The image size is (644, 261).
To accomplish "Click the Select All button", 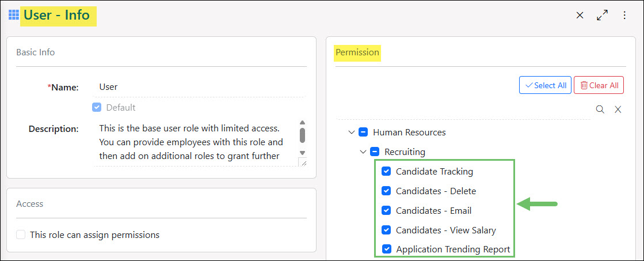I will [545, 85].
